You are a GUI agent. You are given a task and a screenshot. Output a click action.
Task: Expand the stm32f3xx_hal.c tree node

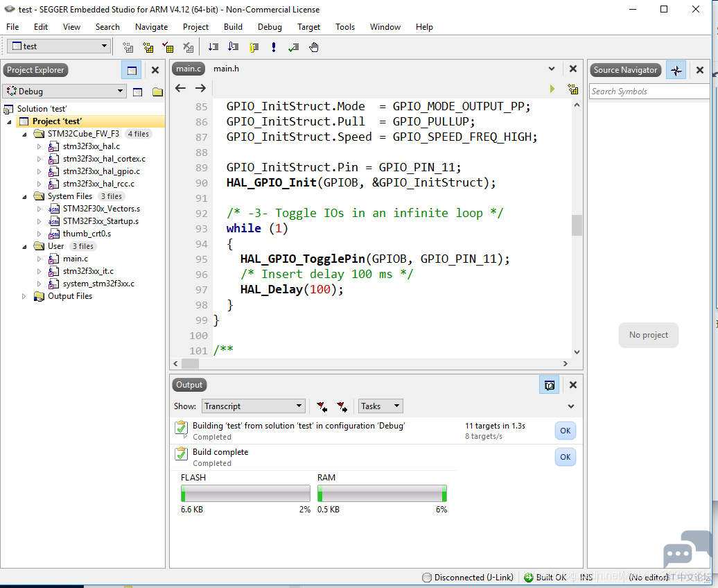click(x=39, y=147)
